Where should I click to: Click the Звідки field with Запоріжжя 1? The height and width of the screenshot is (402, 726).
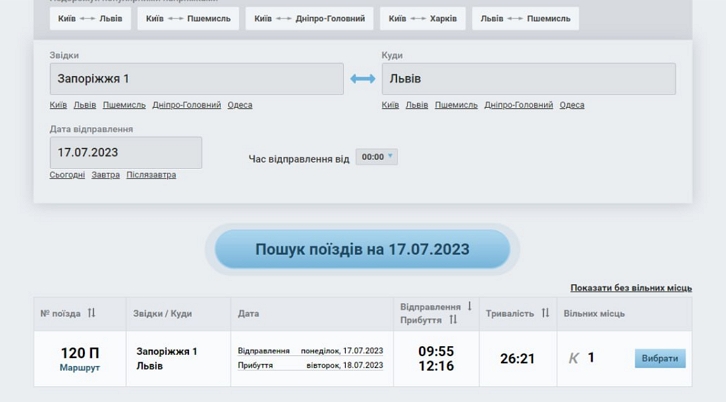(x=197, y=79)
